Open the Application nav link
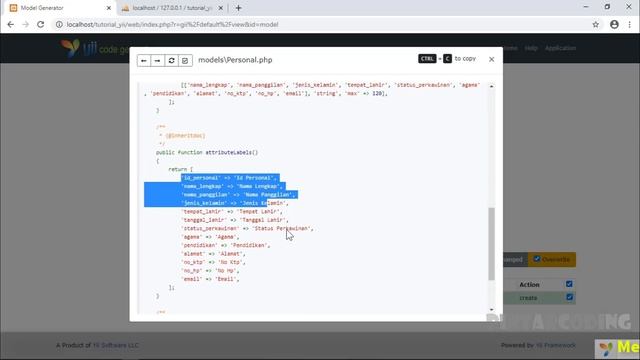This screenshot has width=640, height=360. point(560,48)
